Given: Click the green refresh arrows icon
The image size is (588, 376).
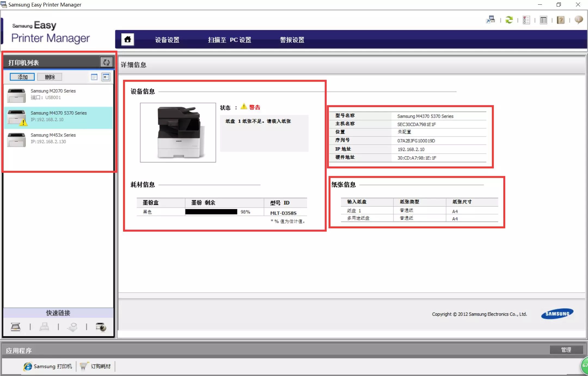Looking at the screenshot, I should (x=509, y=20).
